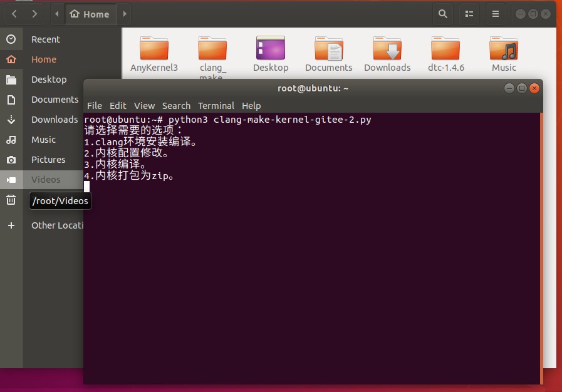Open Music from the sidebar
The height and width of the screenshot is (392, 562).
pos(43,140)
